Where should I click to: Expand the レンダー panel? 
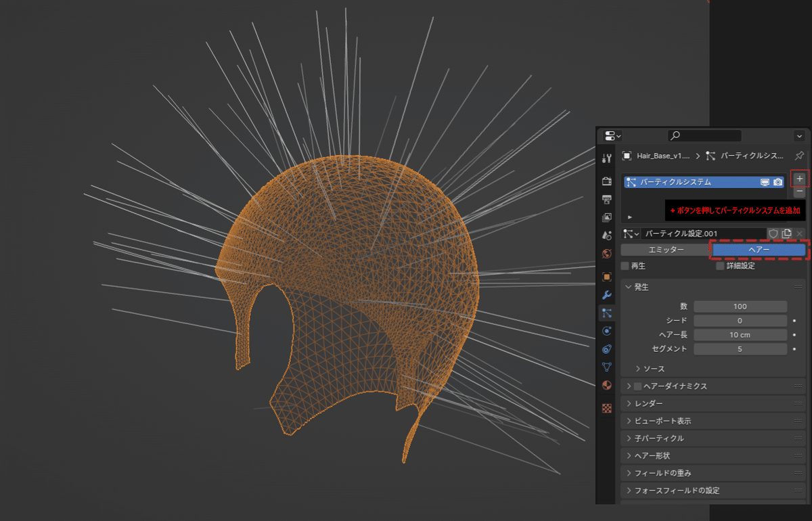click(x=628, y=404)
